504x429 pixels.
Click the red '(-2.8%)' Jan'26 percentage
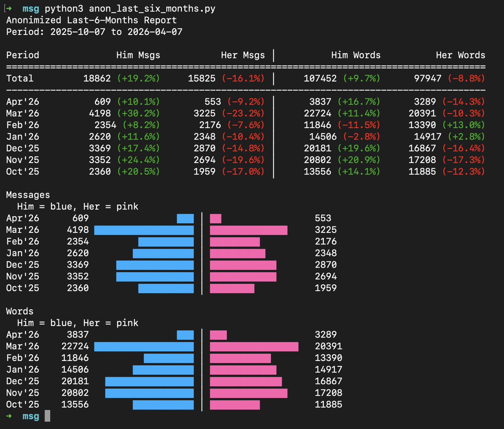point(361,137)
